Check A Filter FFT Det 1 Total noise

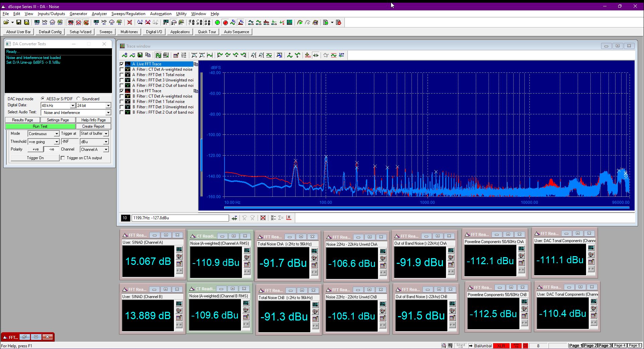coord(122,75)
